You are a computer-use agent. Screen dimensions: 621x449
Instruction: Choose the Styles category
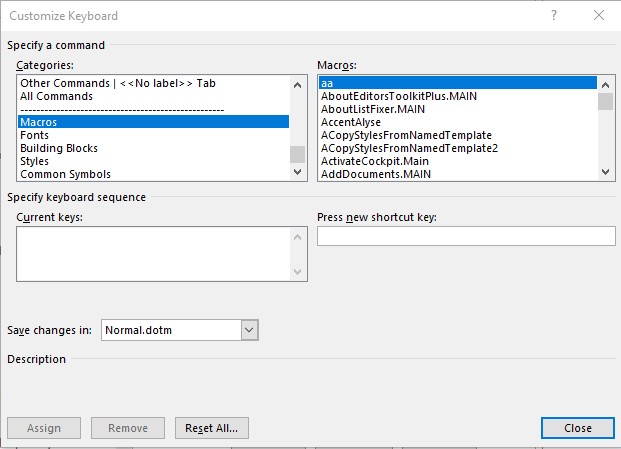(35, 161)
